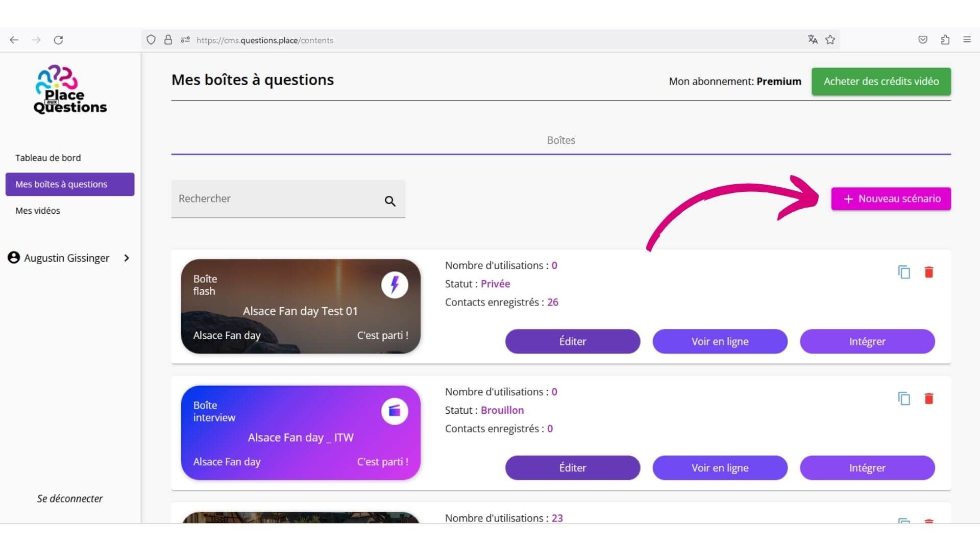Open site permissions icon in address bar
The height and width of the screenshot is (551, 980).
185,40
